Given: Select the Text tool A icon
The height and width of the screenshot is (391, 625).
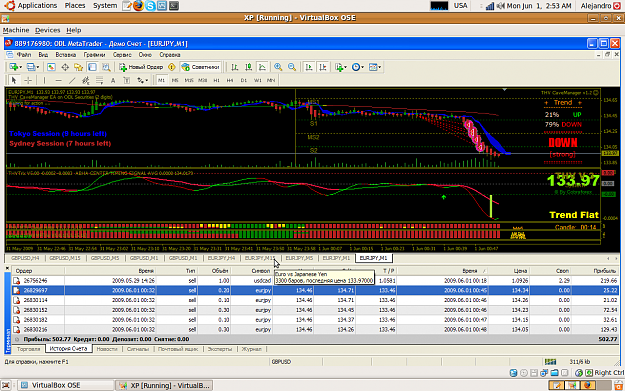Looking at the screenshot, I should (113, 80).
